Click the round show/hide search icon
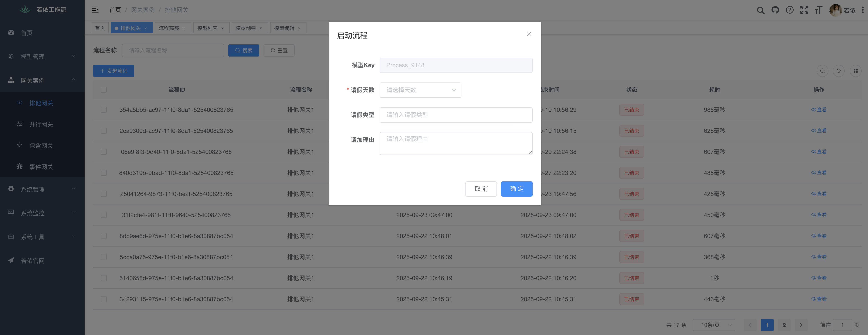 tap(823, 71)
